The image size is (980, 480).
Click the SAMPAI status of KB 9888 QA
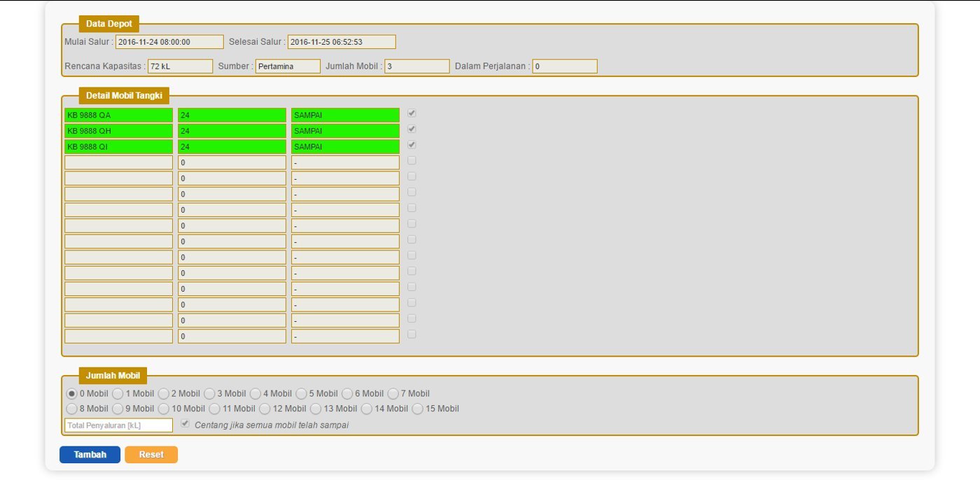coord(345,115)
